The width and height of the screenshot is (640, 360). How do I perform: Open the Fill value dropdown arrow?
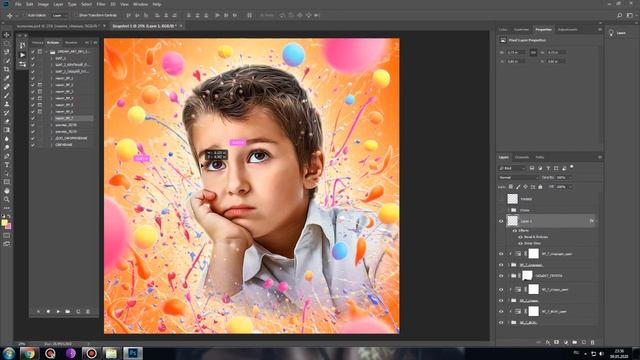pos(571,187)
